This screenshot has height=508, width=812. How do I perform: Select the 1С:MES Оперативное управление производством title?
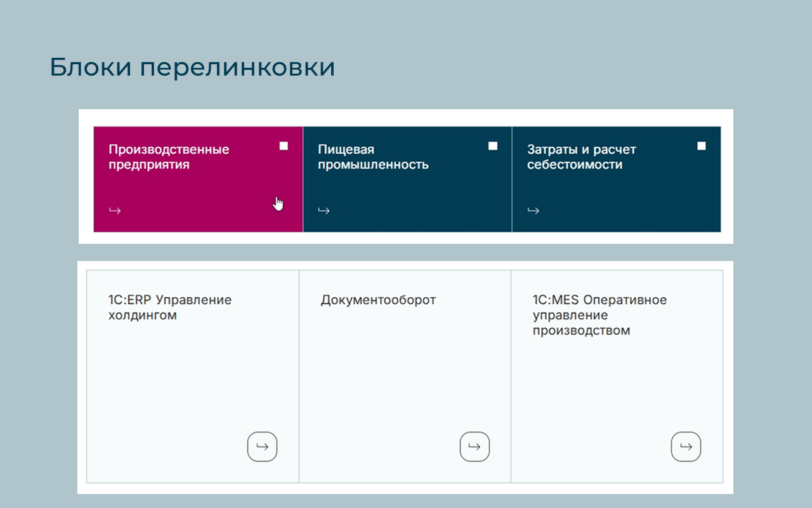point(599,315)
